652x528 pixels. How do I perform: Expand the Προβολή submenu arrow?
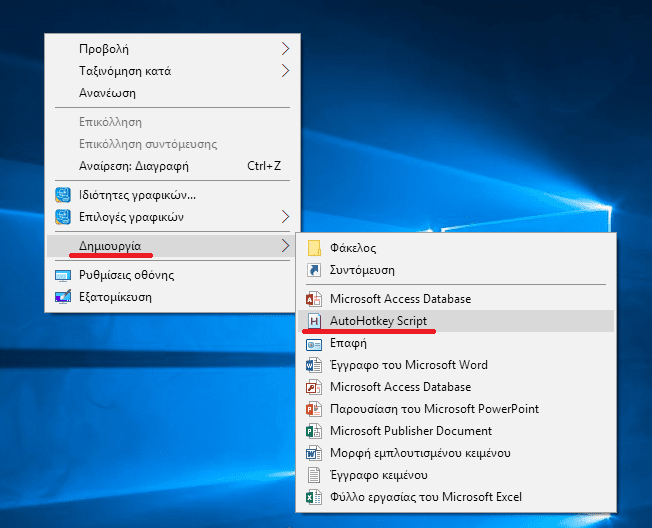coord(285,49)
